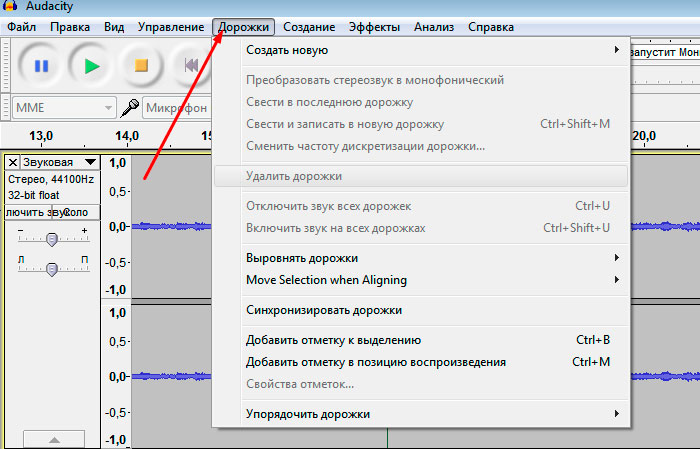Click the 14,0 mark on the timeline ruler
This screenshot has width=700, height=449.
[x=127, y=136]
